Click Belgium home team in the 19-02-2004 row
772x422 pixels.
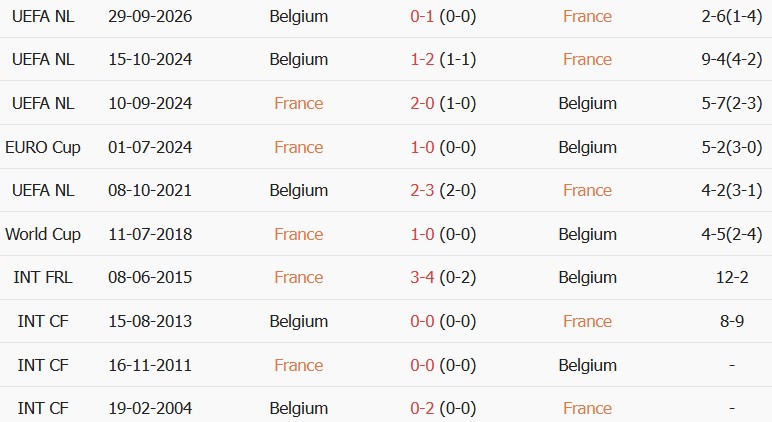(298, 408)
